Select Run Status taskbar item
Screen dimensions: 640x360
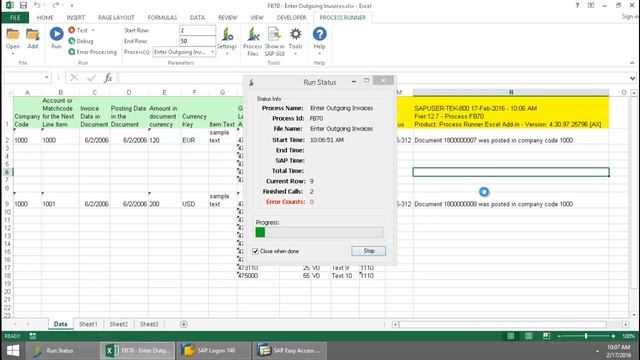pyautogui.click(x=61, y=351)
